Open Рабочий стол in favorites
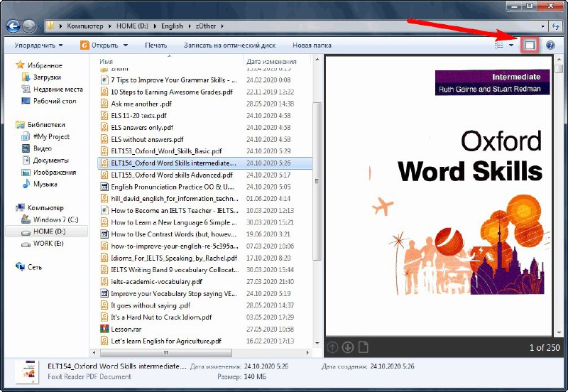The width and height of the screenshot is (568, 392). [49, 101]
